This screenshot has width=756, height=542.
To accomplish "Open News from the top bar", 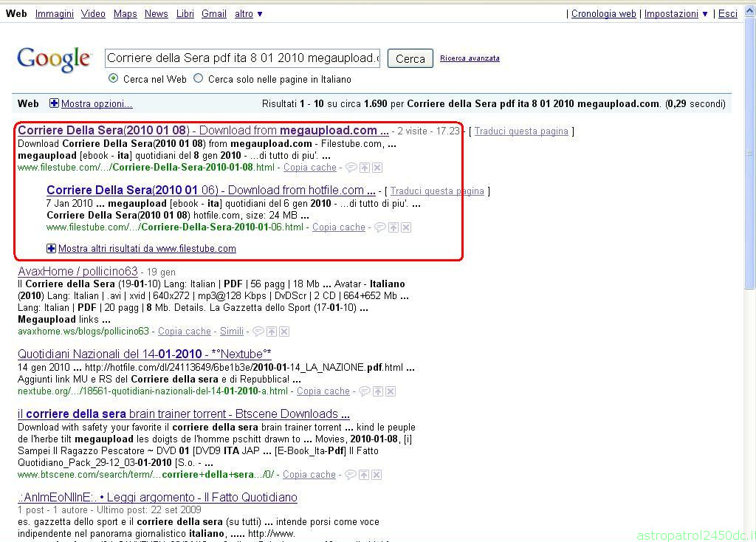I will pyautogui.click(x=157, y=13).
